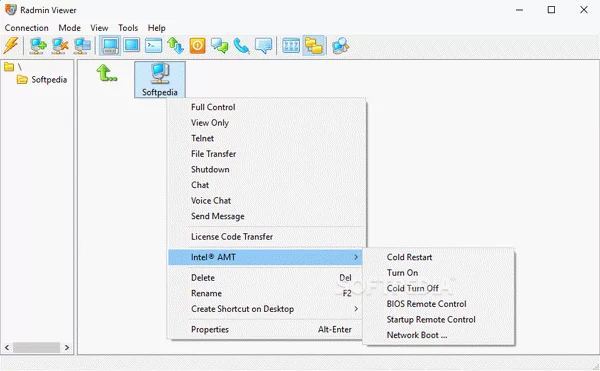
Task: Select Send Message bubble toolbar icon
Action: coord(264,46)
